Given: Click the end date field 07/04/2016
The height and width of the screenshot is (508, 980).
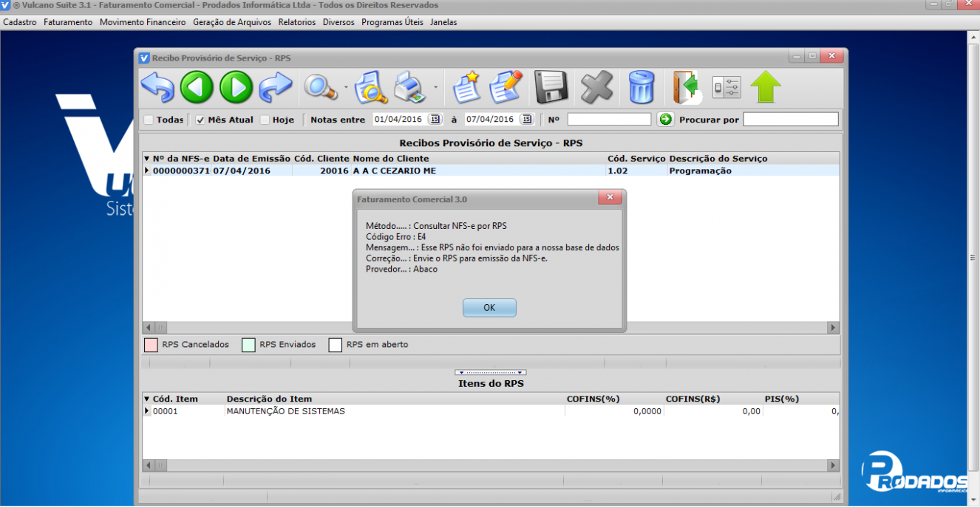Looking at the screenshot, I should click(492, 119).
